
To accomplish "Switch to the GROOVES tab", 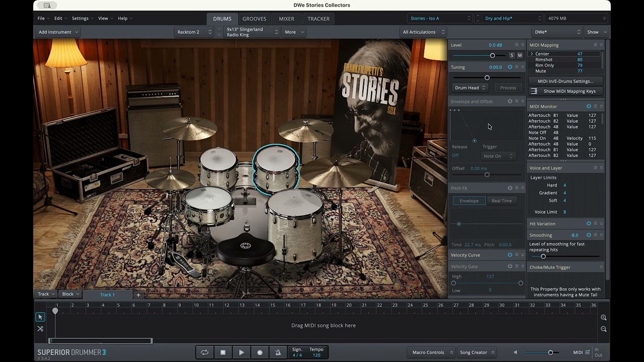I will [x=254, y=19].
